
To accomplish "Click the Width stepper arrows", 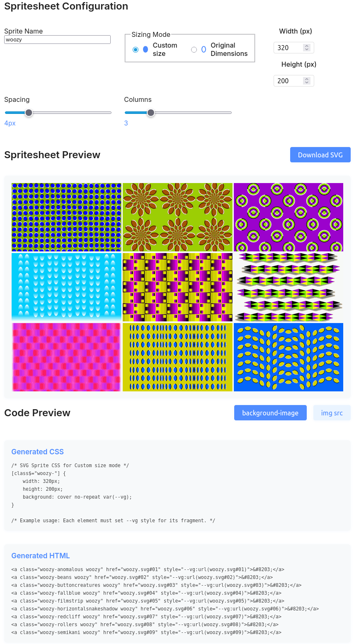I will pyautogui.click(x=307, y=48).
